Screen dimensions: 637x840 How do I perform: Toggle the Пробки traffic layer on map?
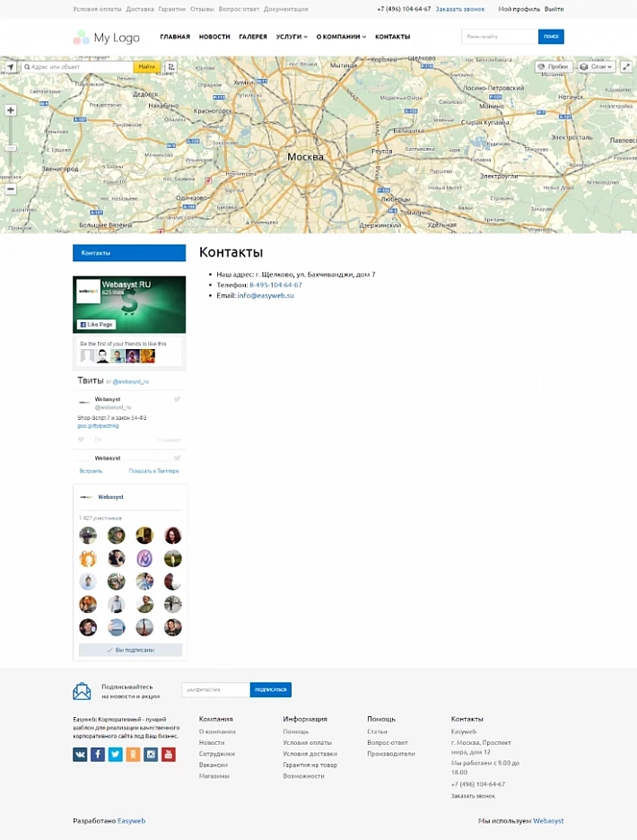(x=554, y=67)
